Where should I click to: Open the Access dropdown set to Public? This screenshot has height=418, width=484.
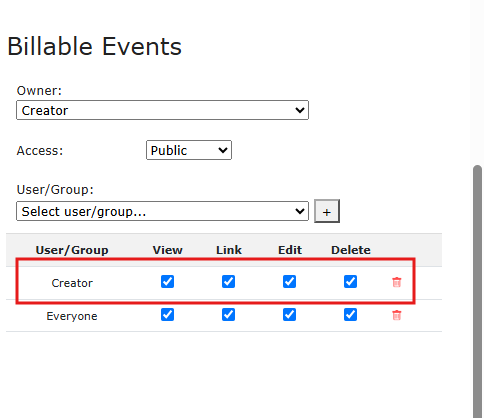click(x=189, y=150)
